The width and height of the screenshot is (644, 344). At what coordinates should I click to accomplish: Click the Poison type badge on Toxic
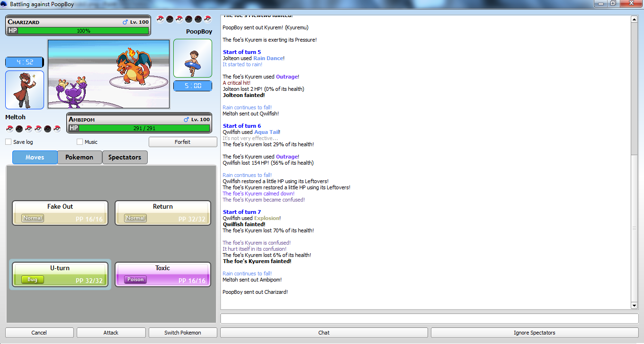point(135,280)
